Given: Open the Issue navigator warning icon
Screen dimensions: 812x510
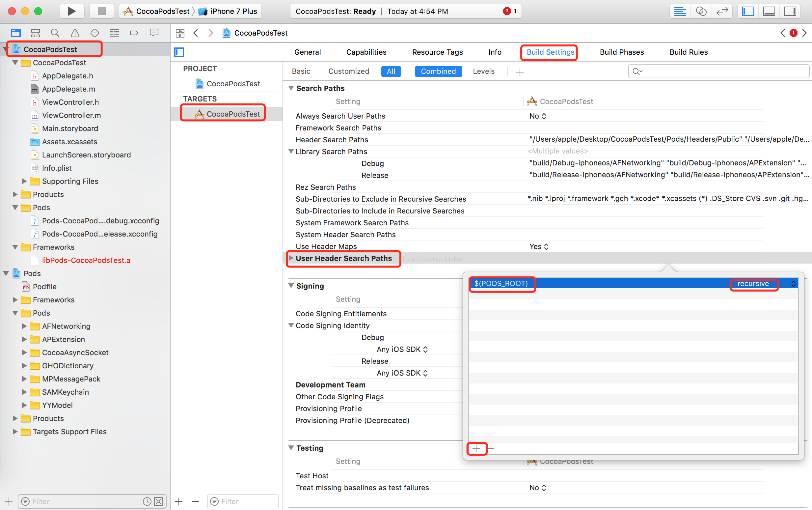Looking at the screenshot, I should pyautogui.click(x=75, y=33).
